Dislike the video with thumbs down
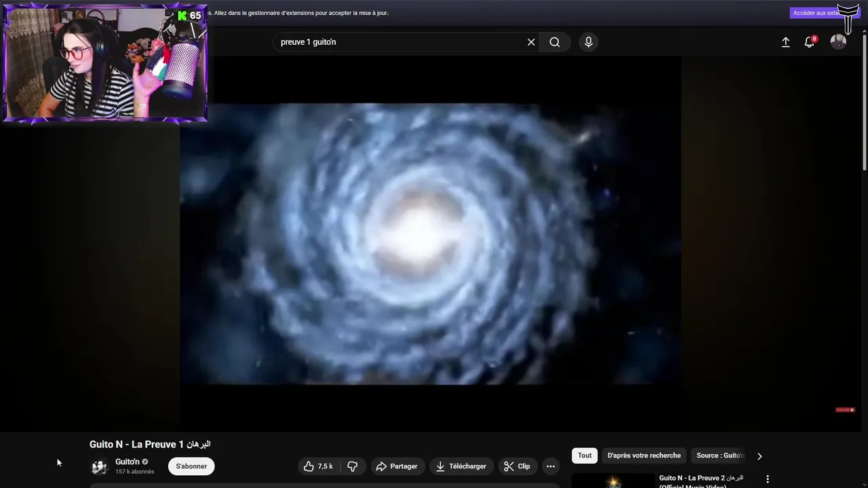The width and height of the screenshot is (868, 488). (x=353, y=466)
